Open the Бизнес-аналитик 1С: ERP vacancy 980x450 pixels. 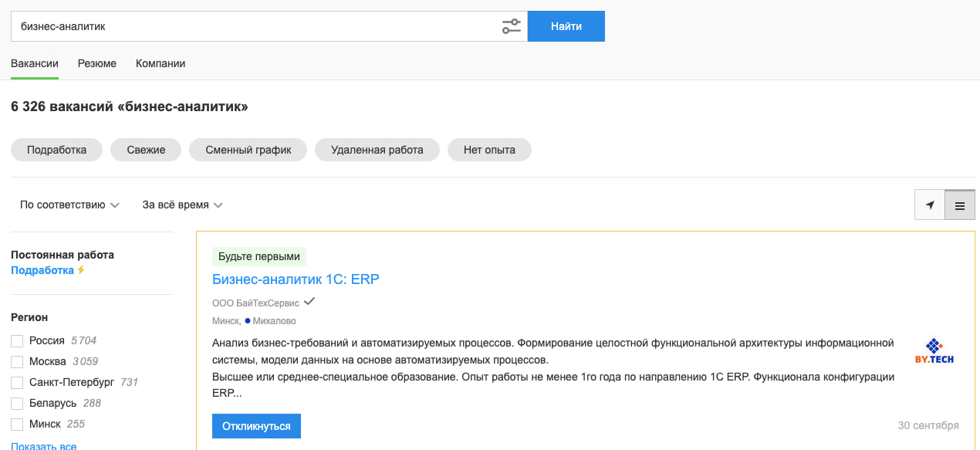coord(296,279)
